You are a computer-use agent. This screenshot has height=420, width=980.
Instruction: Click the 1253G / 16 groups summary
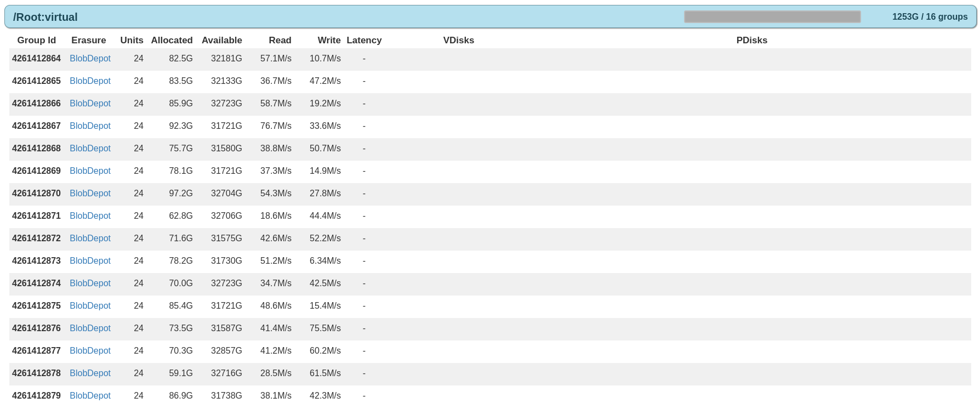[930, 17]
